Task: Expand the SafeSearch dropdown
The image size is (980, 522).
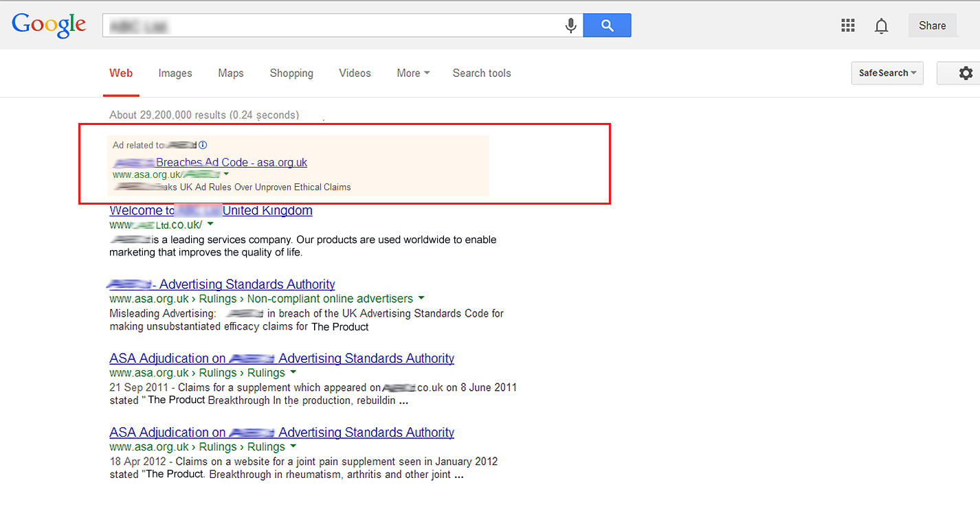Action: point(887,73)
